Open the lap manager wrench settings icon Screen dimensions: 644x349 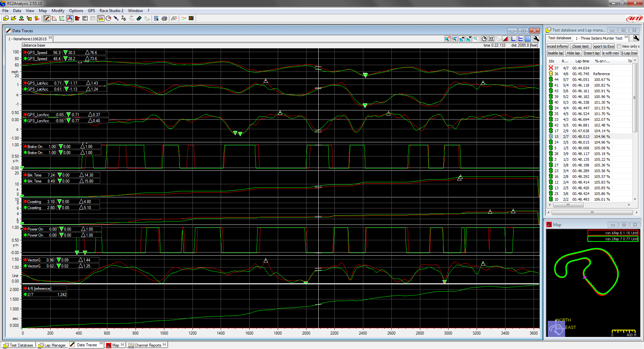(x=636, y=38)
